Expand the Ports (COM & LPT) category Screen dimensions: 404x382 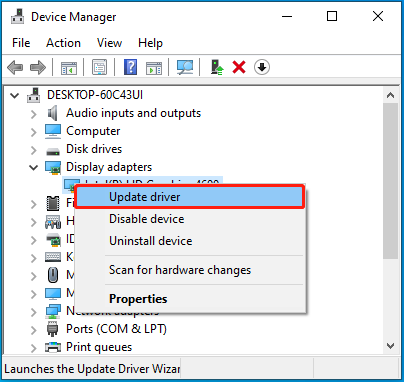(x=33, y=330)
